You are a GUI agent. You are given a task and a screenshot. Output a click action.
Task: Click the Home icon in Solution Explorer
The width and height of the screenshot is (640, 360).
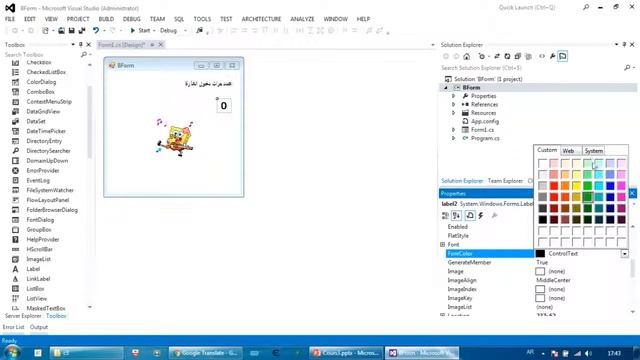pyautogui.click(x=467, y=56)
